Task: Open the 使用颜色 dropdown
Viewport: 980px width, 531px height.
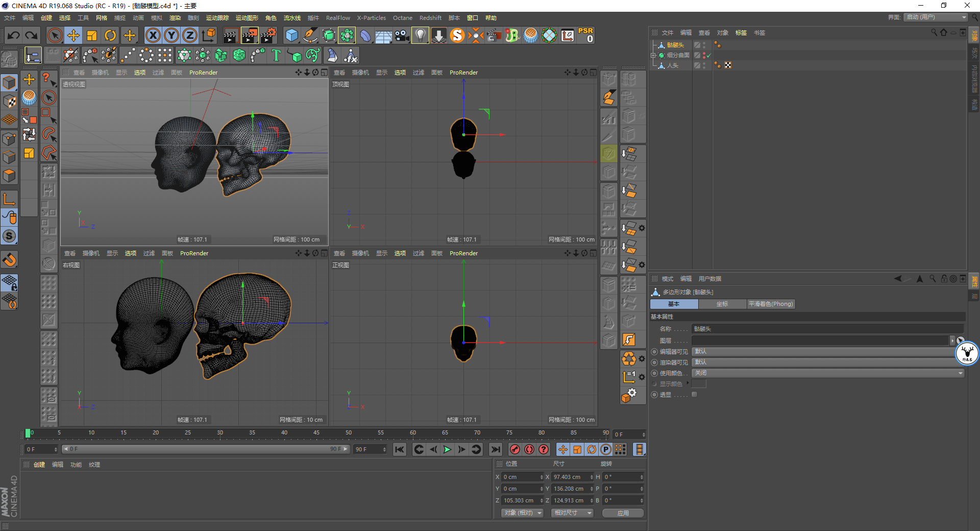Action: (828, 373)
